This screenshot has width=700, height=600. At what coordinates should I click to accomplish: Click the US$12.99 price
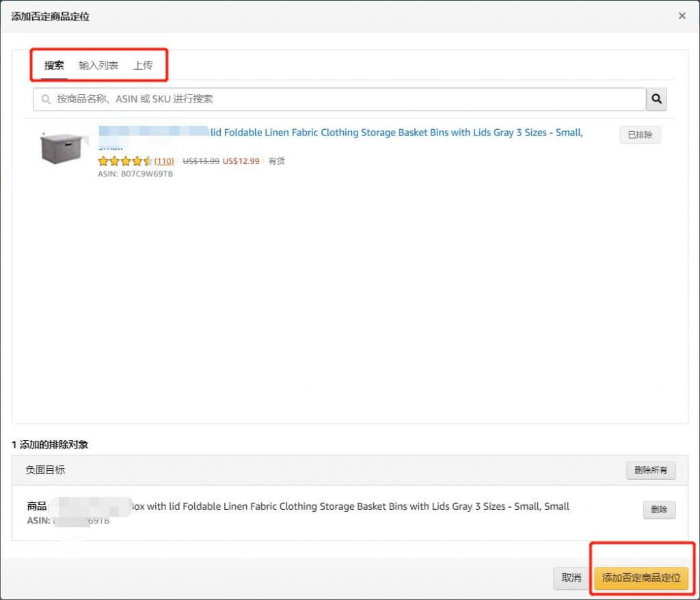(x=241, y=161)
